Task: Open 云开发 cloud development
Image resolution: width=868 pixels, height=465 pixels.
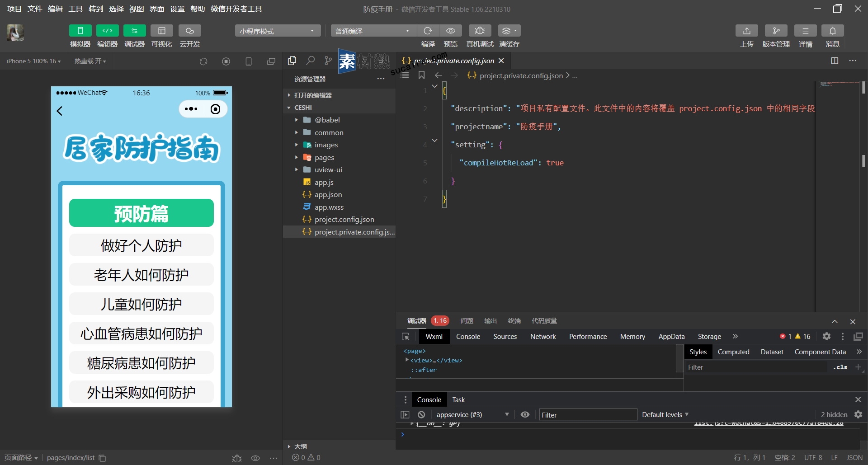Action: point(190,31)
